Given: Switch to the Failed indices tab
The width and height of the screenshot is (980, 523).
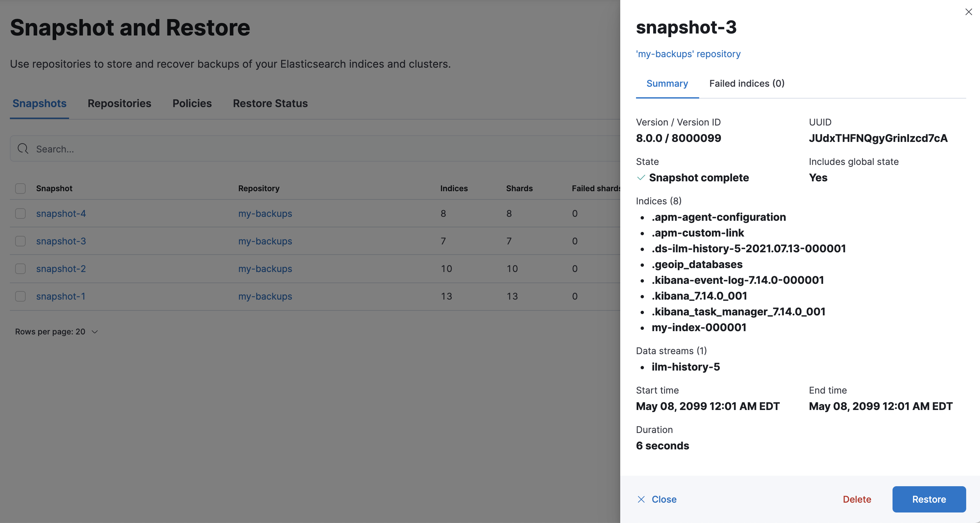Looking at the screenshot, I should point(747,83).
